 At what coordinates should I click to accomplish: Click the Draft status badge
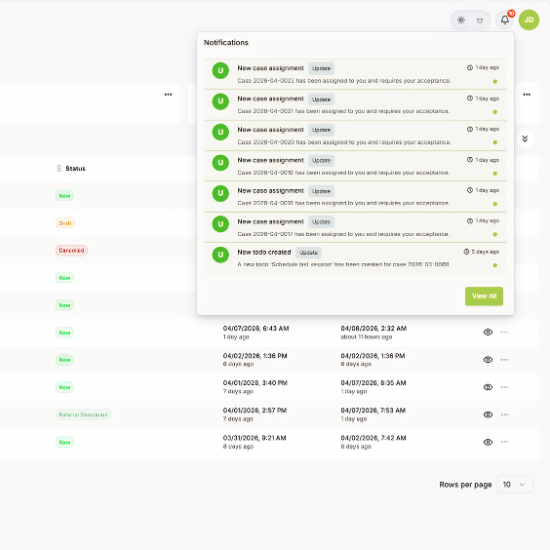(65, 223)
